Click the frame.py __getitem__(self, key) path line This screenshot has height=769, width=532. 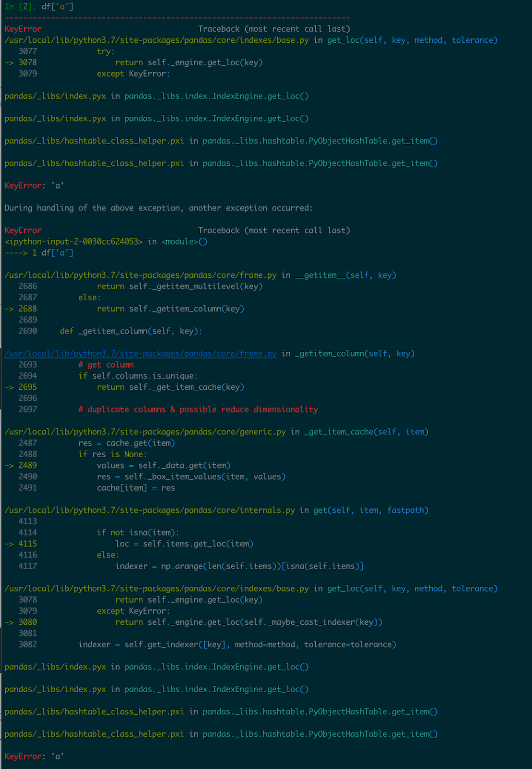click(x=200, y=275)
